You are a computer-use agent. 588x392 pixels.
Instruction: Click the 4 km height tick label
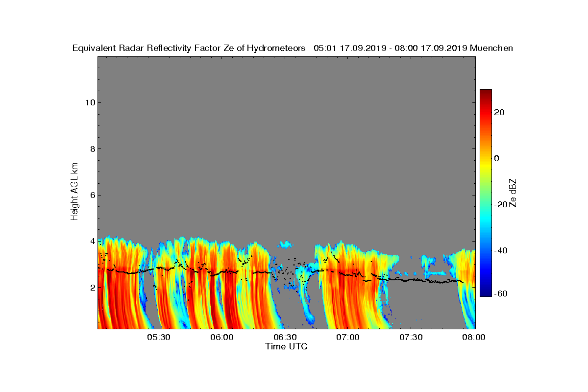coord(91,241)
